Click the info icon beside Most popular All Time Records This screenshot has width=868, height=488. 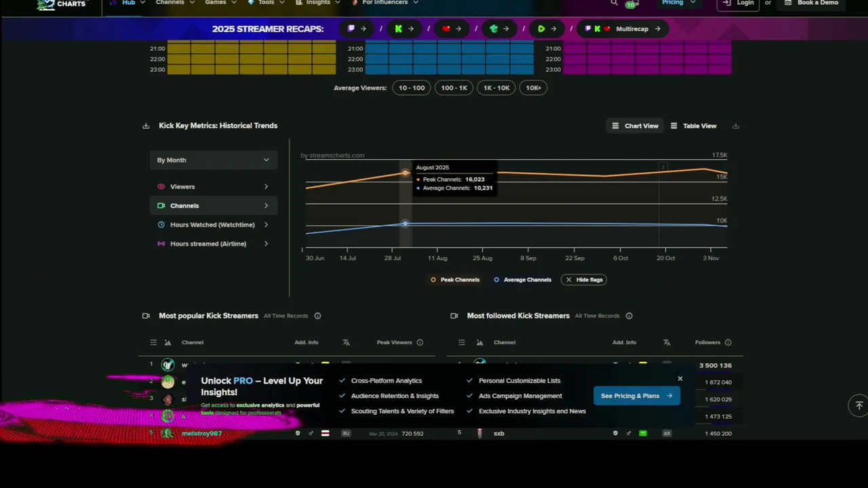coord(317,316)
